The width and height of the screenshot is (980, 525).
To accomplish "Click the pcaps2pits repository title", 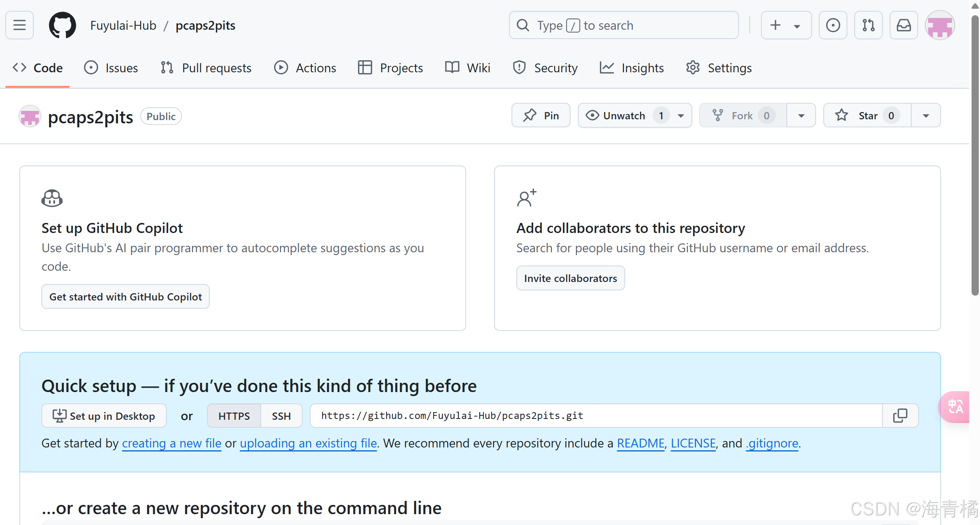I will 90,117.
